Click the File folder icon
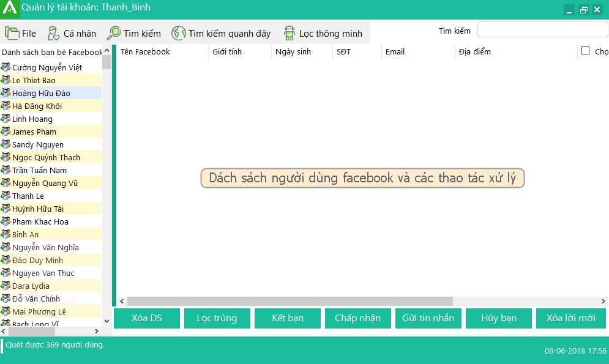This screenshot has width=609, height=364. pyautogui.click(x=12, y=34)
